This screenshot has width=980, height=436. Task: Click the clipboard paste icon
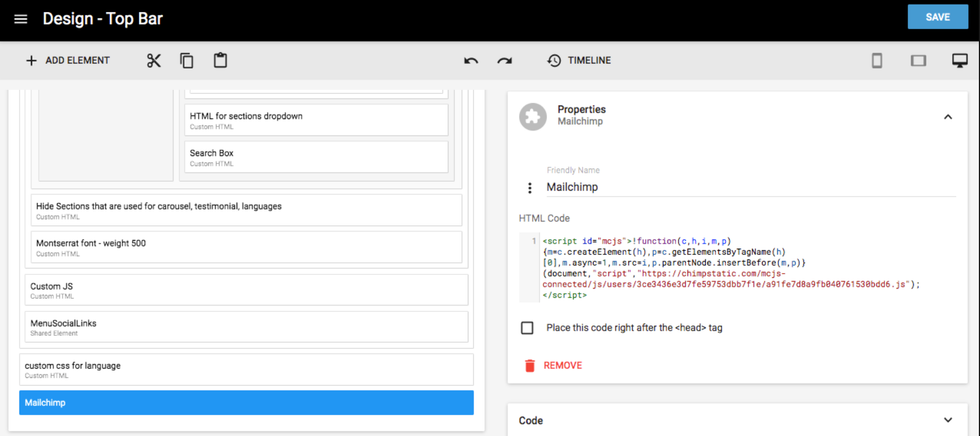(220, 61)
